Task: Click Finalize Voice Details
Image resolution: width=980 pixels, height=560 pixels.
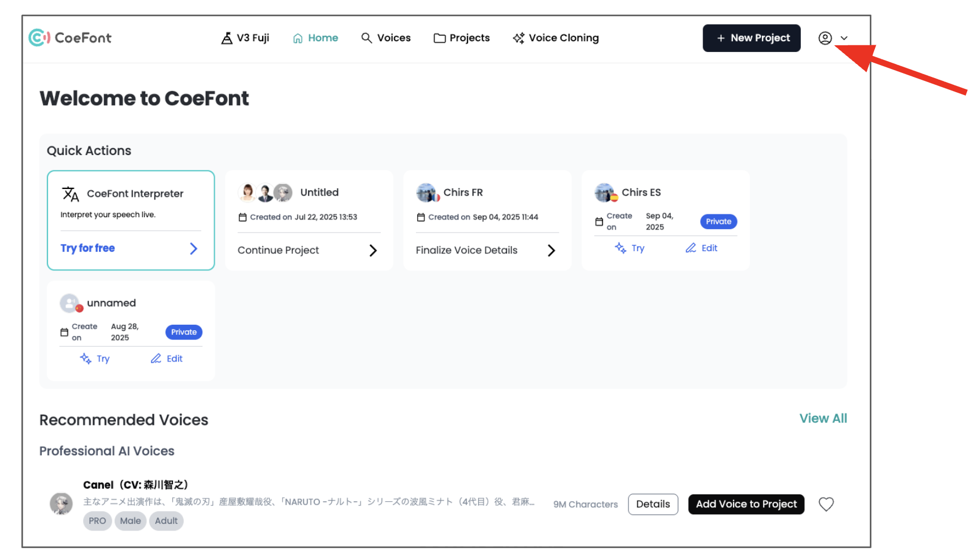Action: pos(467,250)
